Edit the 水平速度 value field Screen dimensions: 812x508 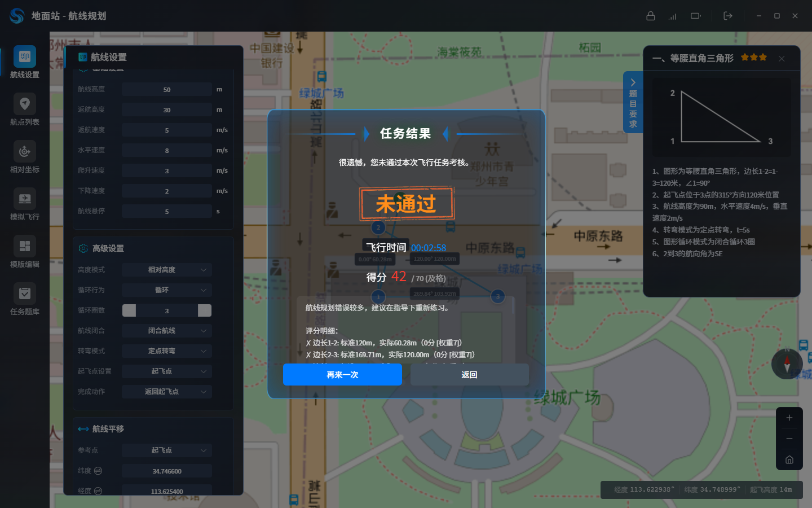(x=167, y=150)
